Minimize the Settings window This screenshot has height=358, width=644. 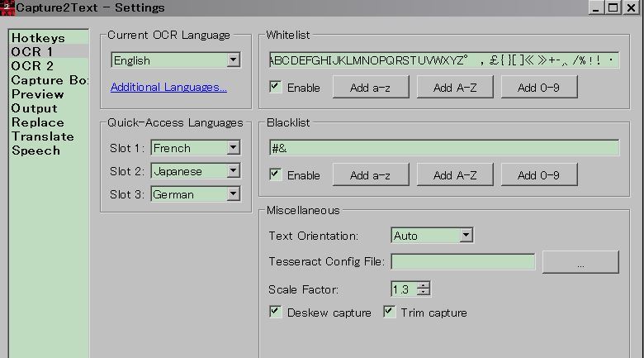pos(595,7)
